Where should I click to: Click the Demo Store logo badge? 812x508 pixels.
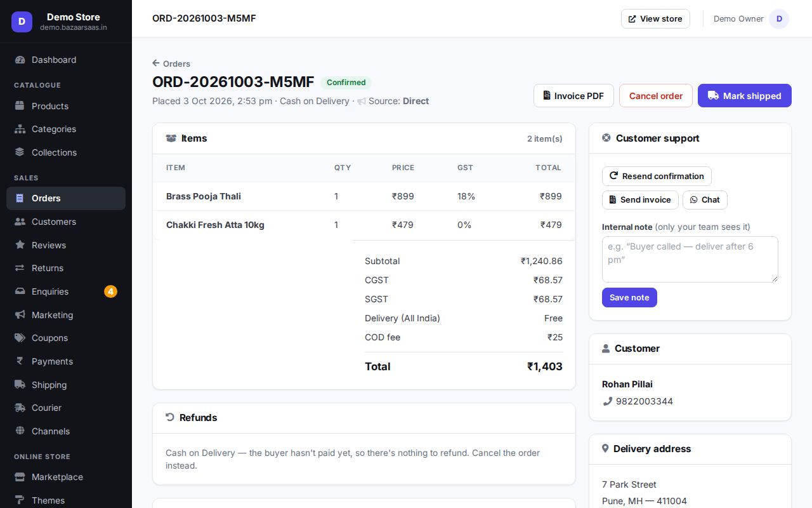tap(22, 22)
